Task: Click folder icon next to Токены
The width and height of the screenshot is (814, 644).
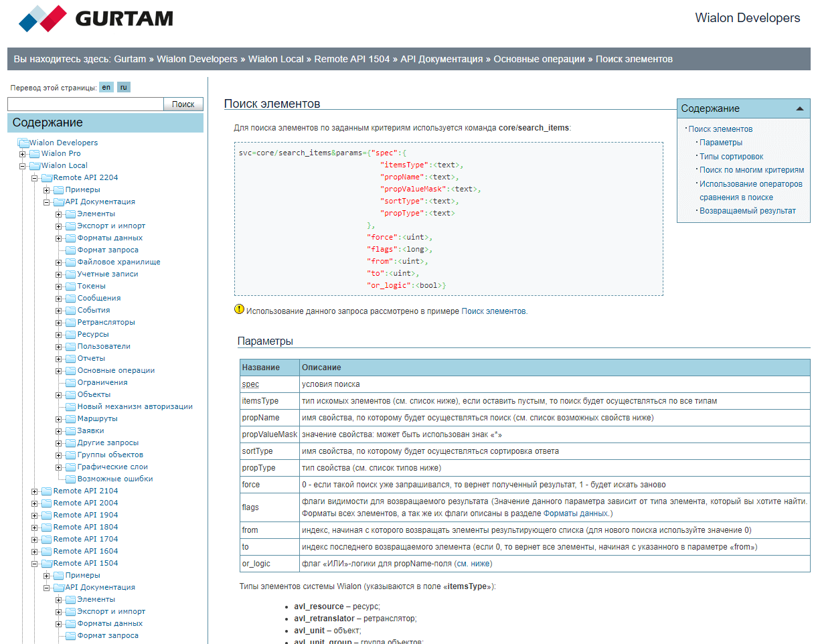Action: click(70, 287)
